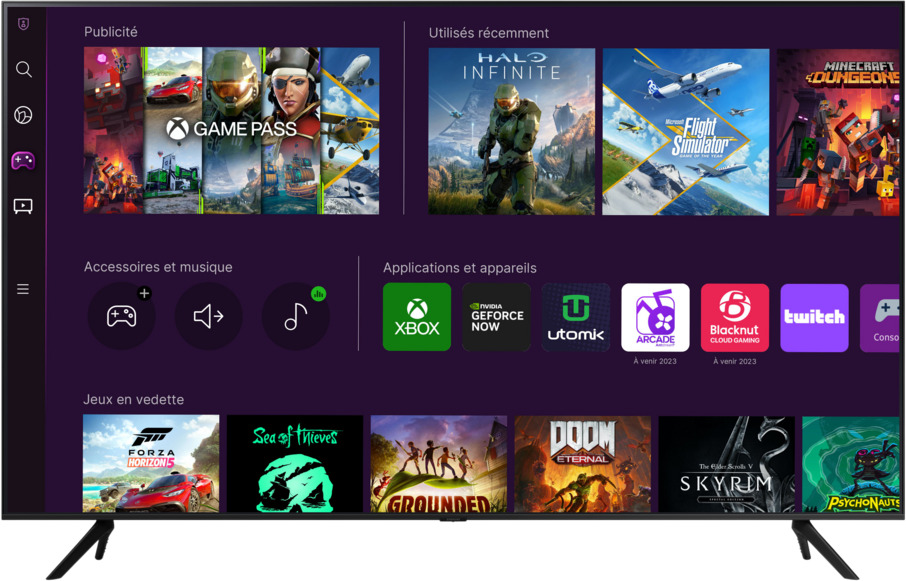Select the Gaming Hub controller icon in sidebar
Image resolution: width=906 pixels, height=581 pixels.
coord(23,160)
